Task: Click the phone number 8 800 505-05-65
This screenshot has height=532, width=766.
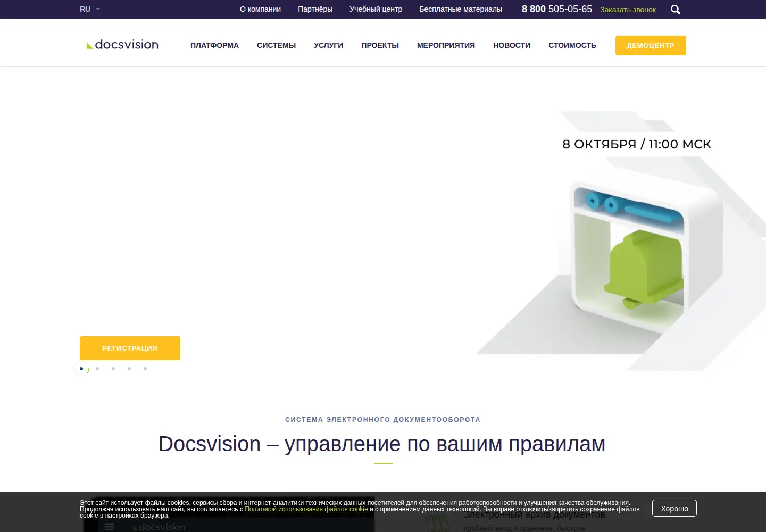Action: (557, 9)
